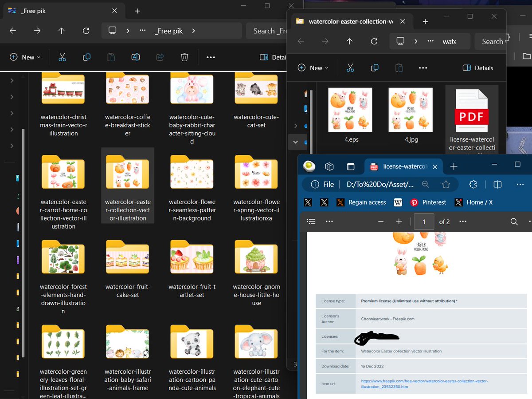Select watercolor-fruit-cake-set folder
532x399 pixels.
pos(128,269)
